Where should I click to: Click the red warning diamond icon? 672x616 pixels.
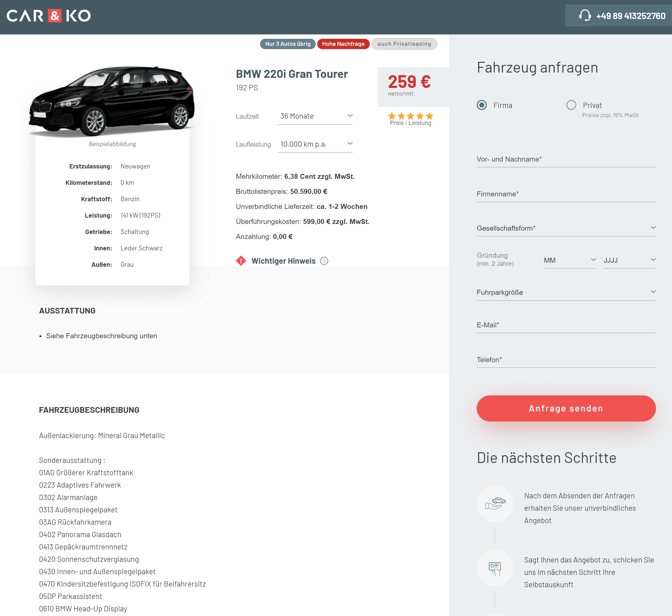[x=241, y=261]
